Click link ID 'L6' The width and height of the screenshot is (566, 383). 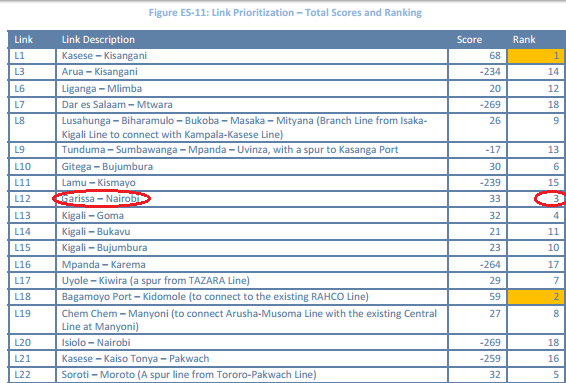click(19, 88)
